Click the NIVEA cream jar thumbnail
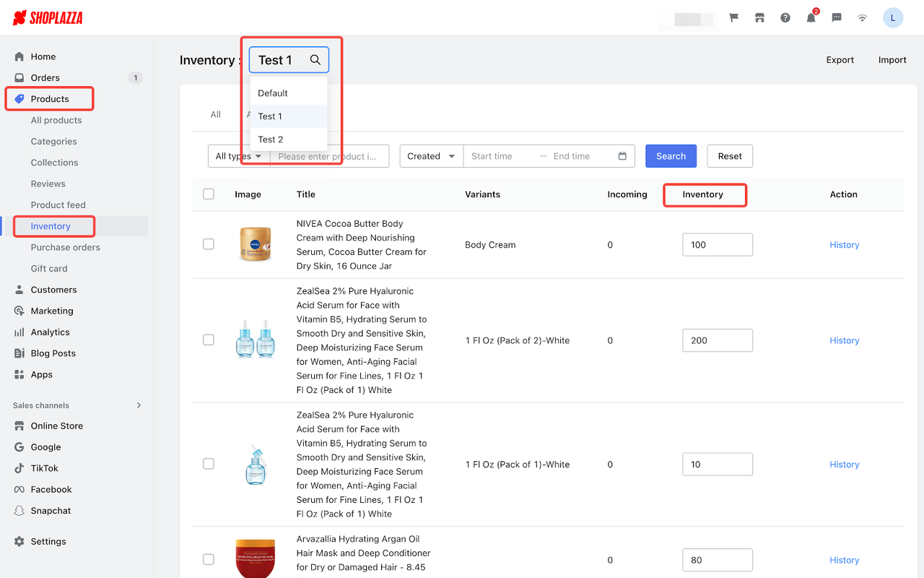Image resolution: width=924 pixels, height=578 pixels. coord(255,244)
